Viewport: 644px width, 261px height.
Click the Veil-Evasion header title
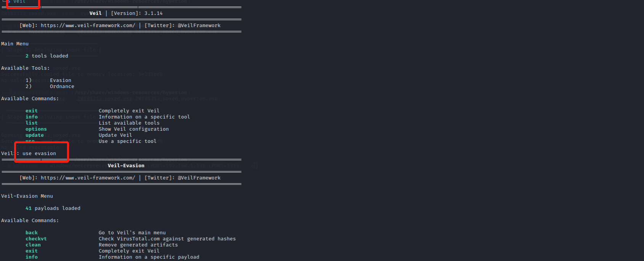(126, 166)
